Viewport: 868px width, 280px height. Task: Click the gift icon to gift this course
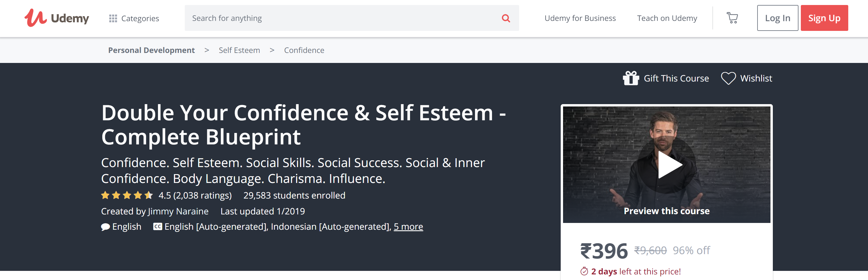tap(630, 78)
